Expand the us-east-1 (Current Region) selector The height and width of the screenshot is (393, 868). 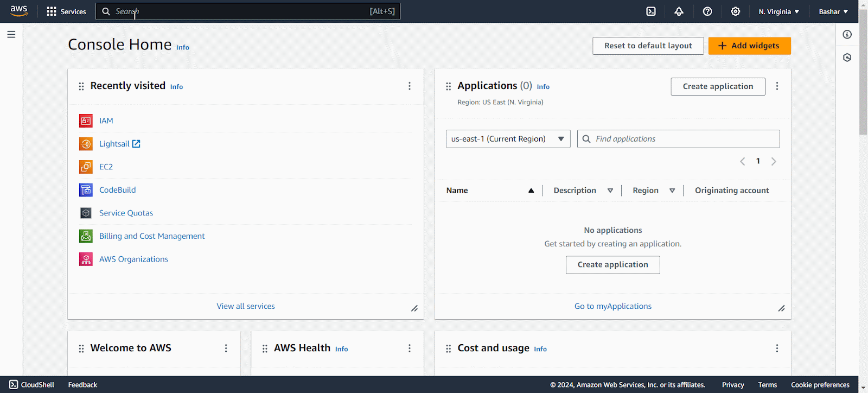pyautogui.click(x=508, y=139)
